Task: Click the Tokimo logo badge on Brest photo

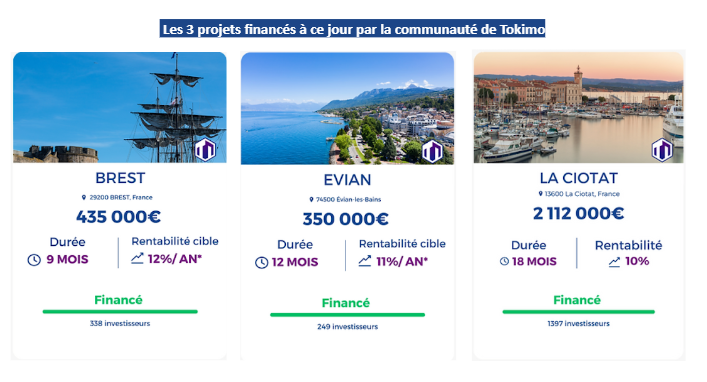Action: 205,150
